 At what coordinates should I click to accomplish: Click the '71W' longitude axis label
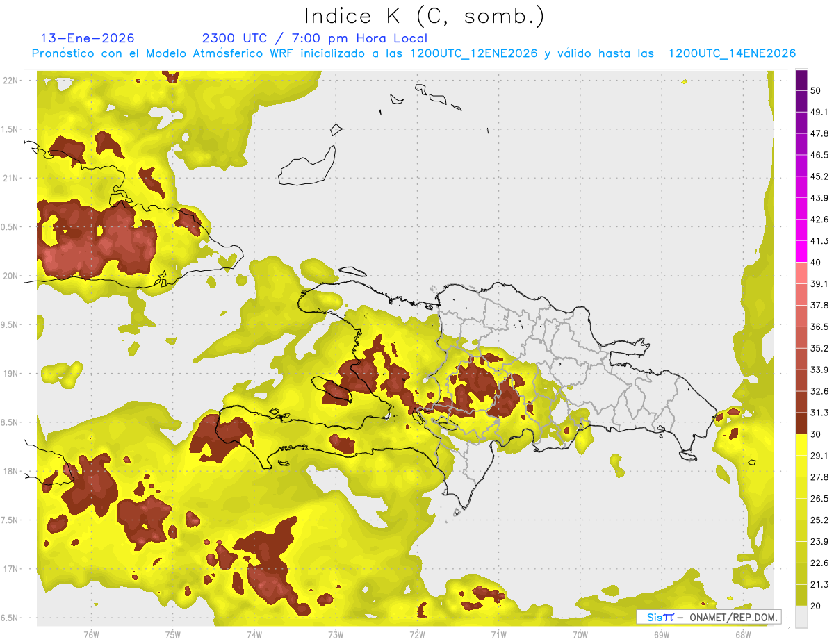[498, 634]
